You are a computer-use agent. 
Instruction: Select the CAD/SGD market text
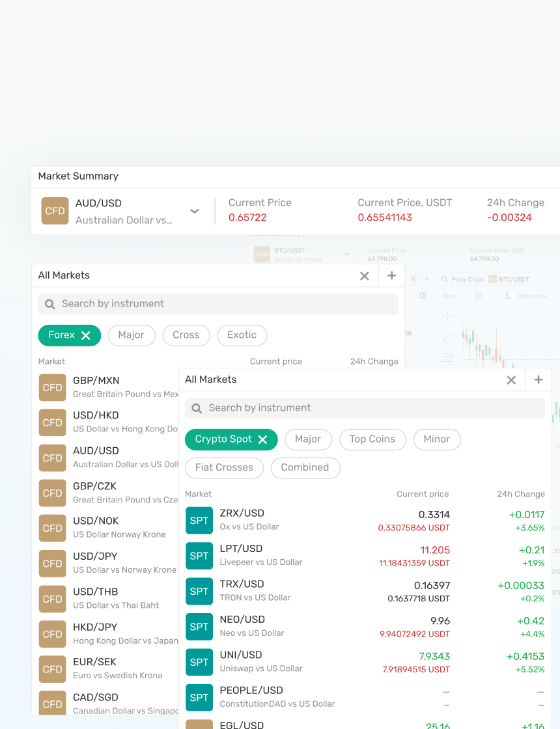pyautogui.click(x=95, y=697)
